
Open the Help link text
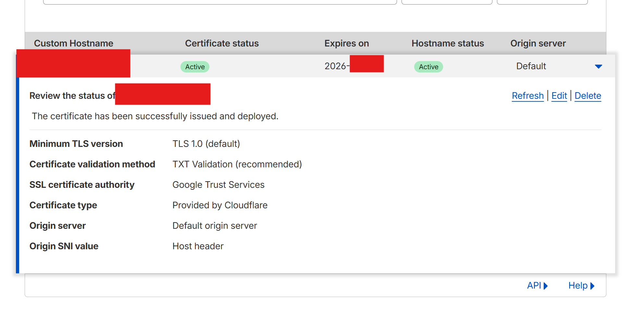point(577,286)
